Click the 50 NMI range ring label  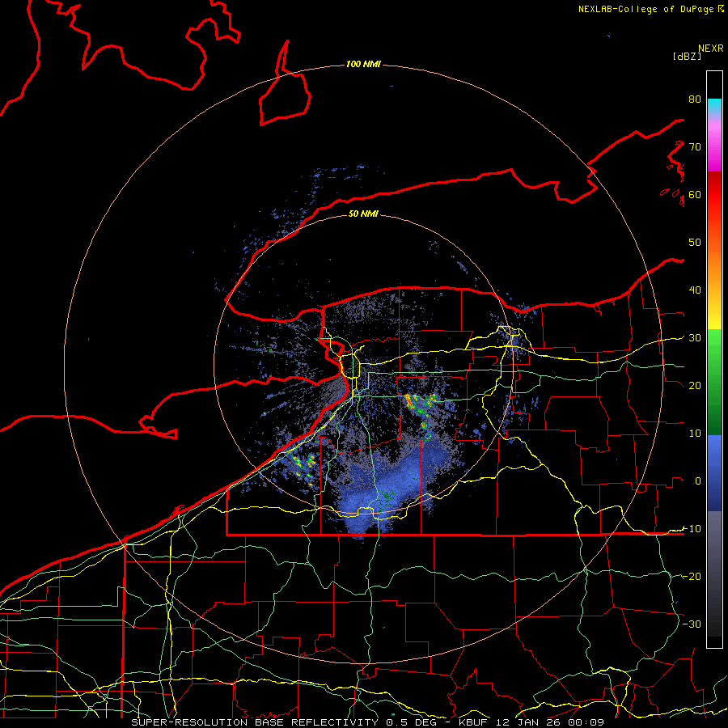click(363, 214)
